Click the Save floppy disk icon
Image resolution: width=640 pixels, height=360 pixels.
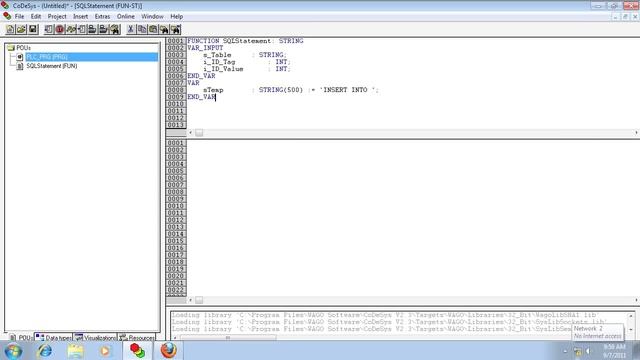coord(33,29)
